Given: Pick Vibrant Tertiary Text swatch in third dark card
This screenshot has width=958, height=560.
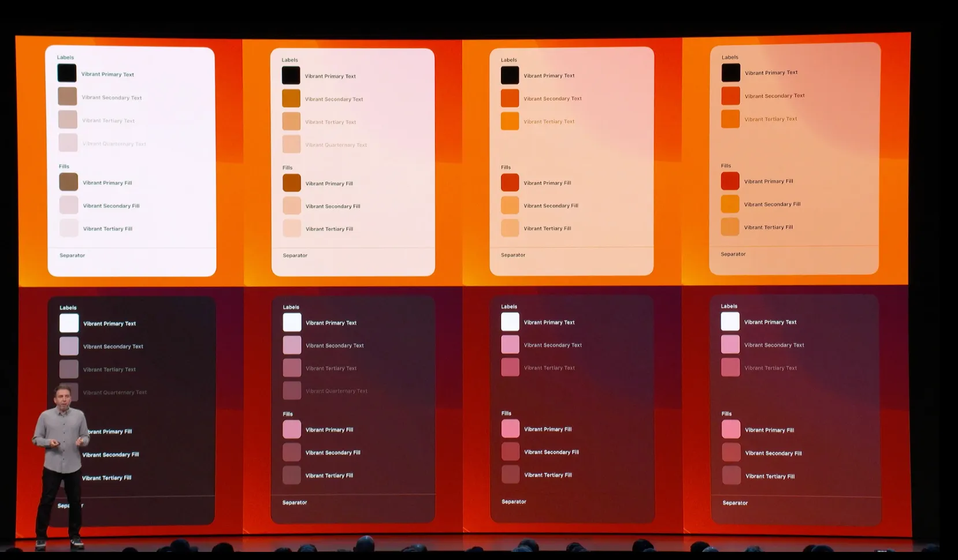Looking at the screenshot, I should tap(510, 367).
